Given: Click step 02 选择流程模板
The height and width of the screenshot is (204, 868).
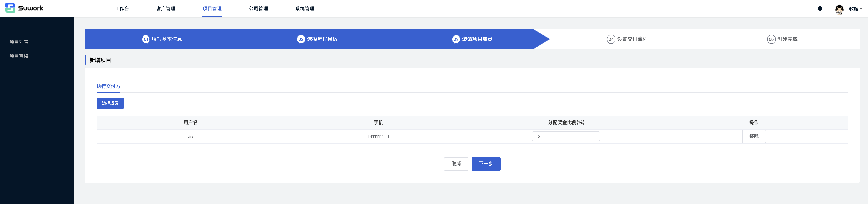Looking at the screenshot, I should [x=317, y=39].
